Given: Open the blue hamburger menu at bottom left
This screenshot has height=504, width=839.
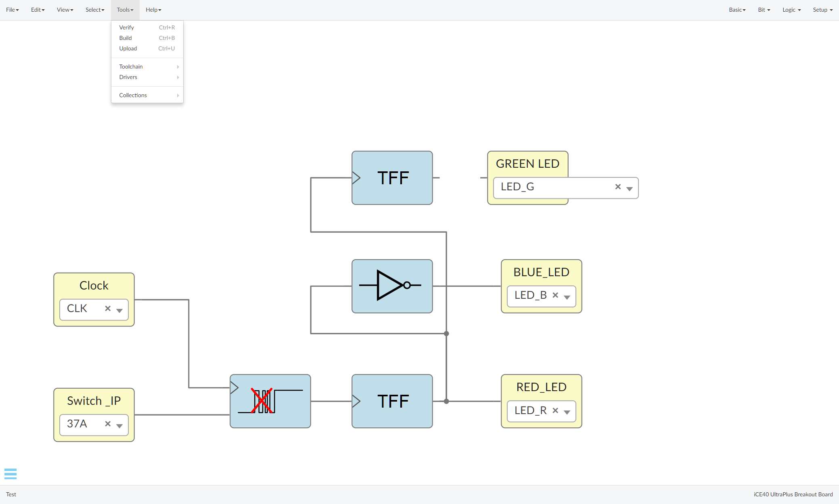Looking at the screenshot, I should pos(11,474).
